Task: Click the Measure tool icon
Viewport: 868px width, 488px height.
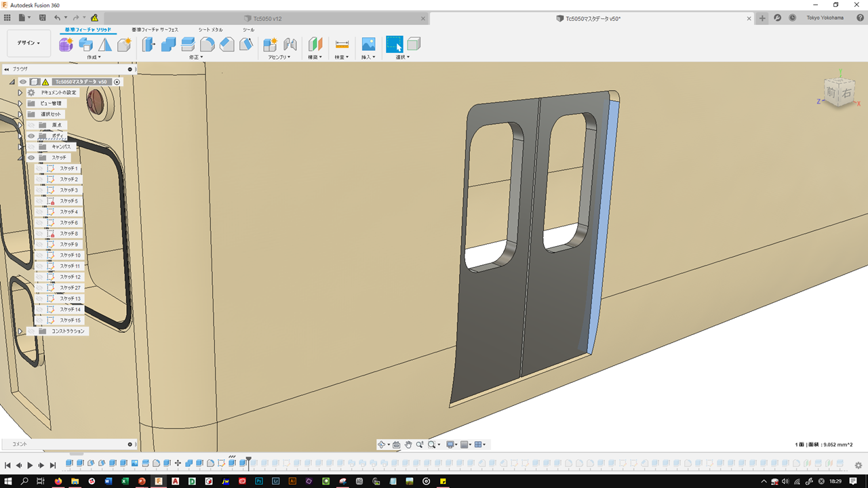Action: click(342, 45)
